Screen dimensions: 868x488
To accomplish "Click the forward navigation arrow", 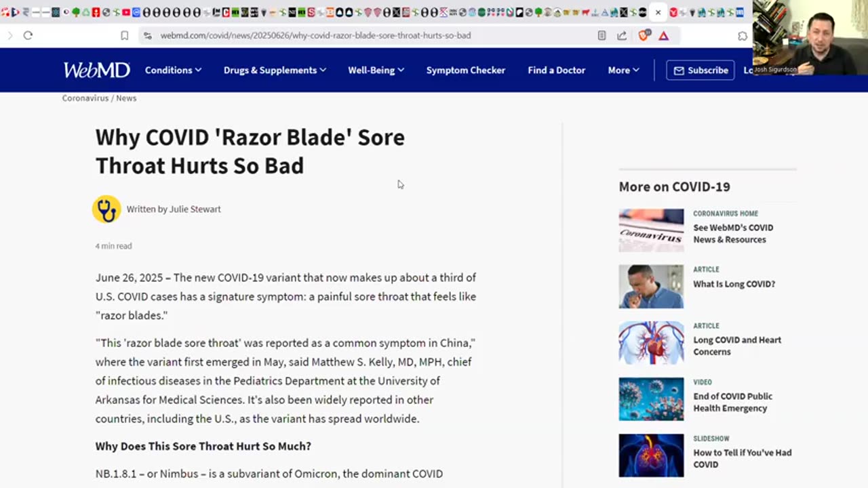I will [x=9, y=35].
